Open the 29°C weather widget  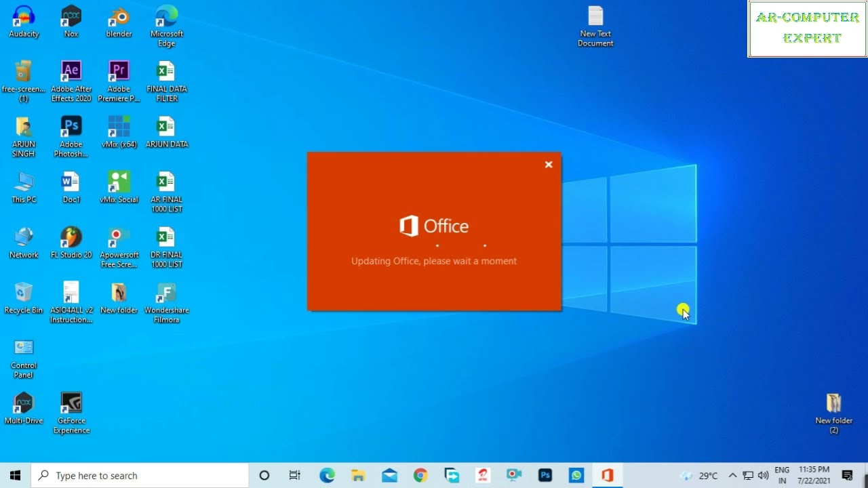pos(698,475)
